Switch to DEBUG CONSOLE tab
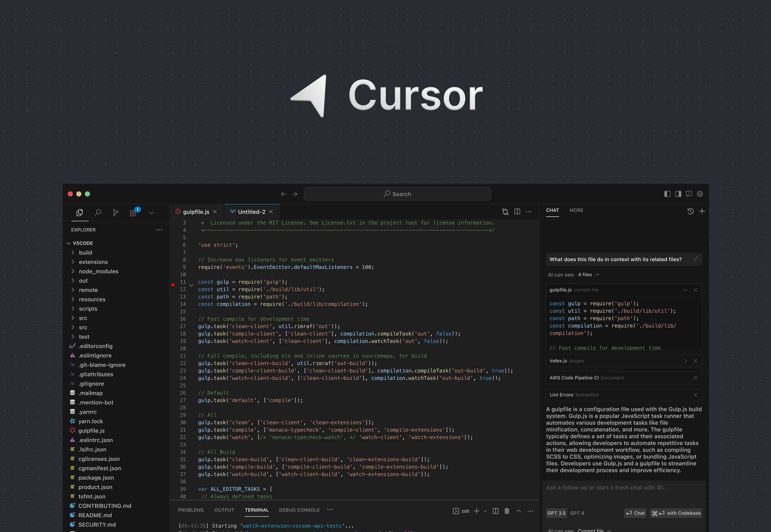771x532 pixels. pos(299,510)
